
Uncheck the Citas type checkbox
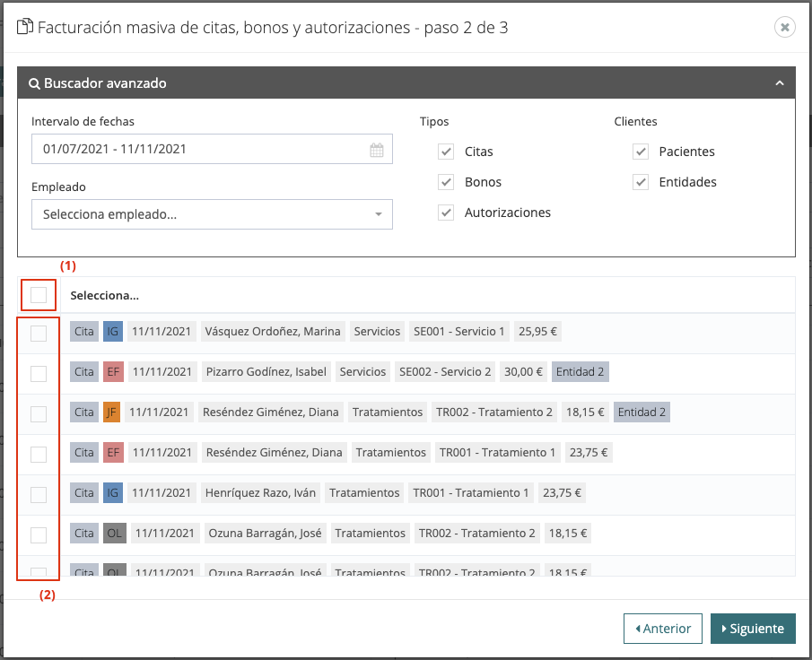click(446, 152)
